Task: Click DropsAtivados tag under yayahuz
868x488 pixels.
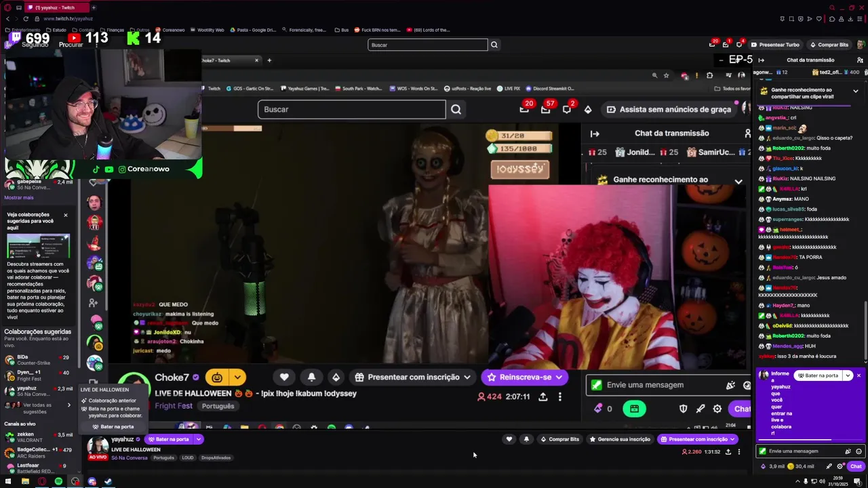Action: (x=216, y=457)
